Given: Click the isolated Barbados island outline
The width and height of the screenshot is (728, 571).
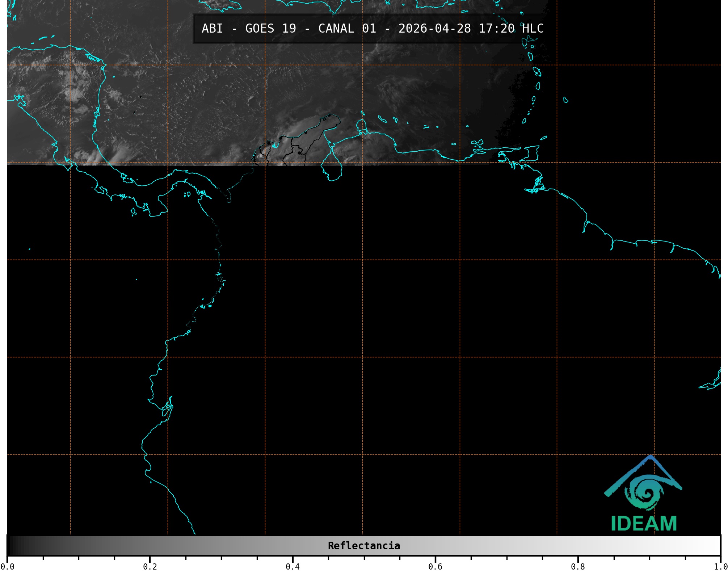Looking at the screenshot, I should point(566,100).
